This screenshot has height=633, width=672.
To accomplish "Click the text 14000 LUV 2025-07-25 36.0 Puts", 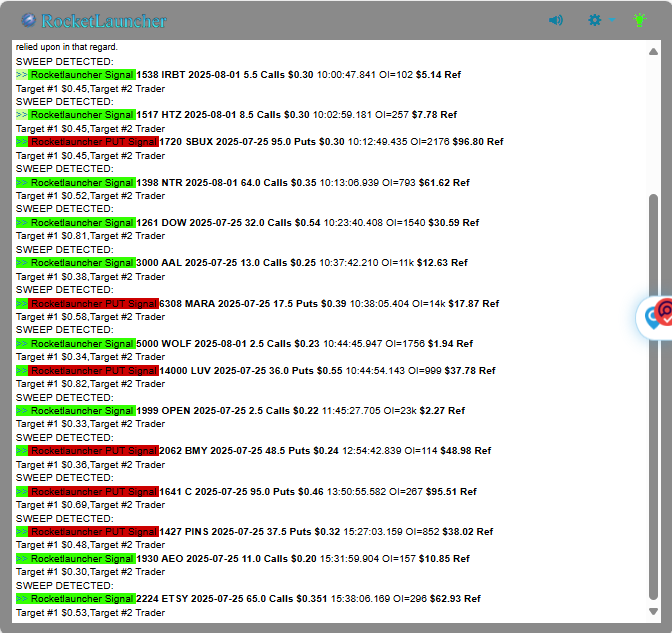I will point(237,371).
